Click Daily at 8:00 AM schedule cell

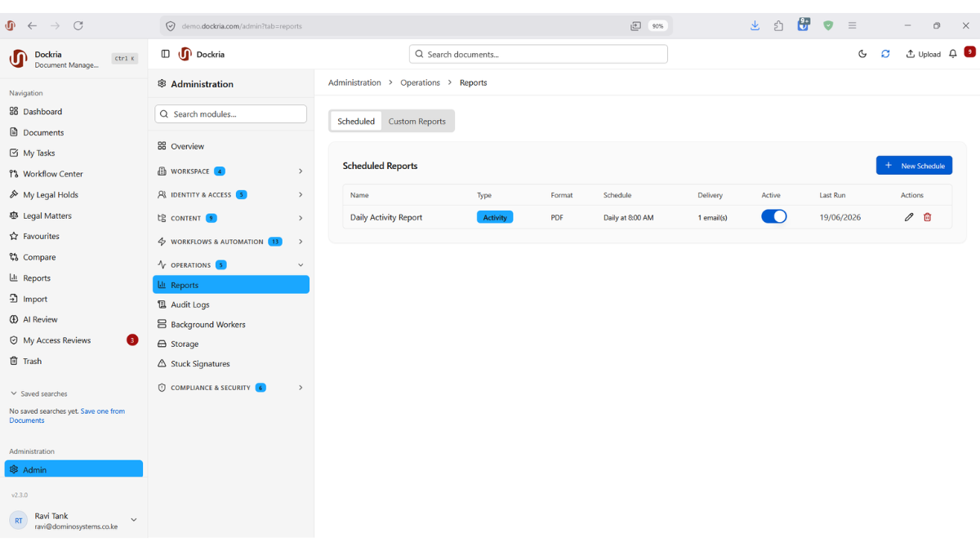pyautogui.click(x=629, y=218)
